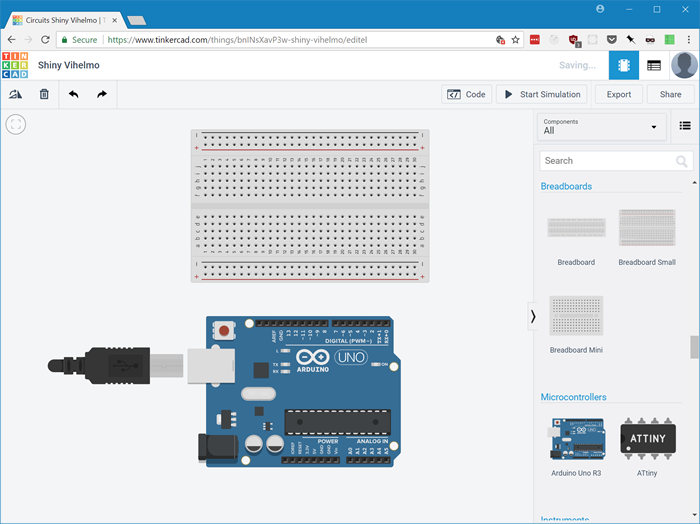Click the Arduino reset button
The image size is (700, 524).
point(224,331)
